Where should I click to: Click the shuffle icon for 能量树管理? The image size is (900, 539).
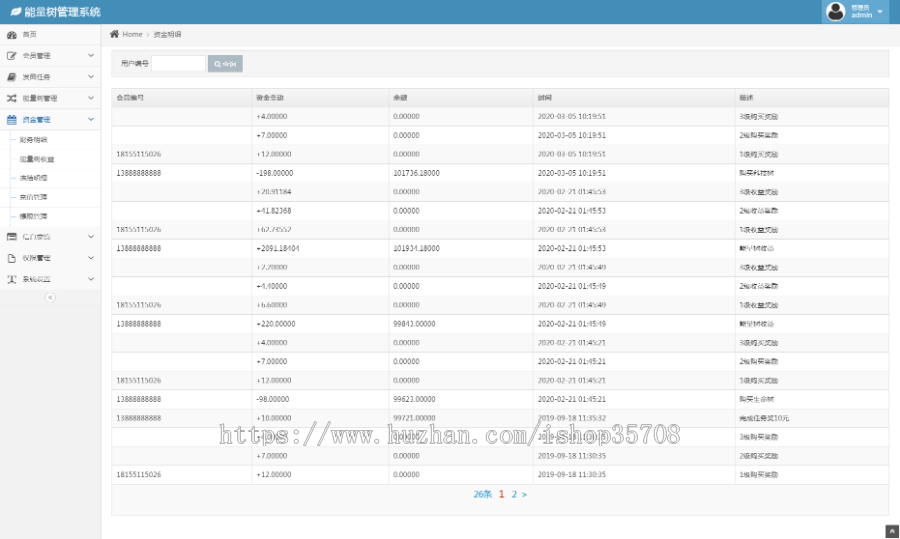(11, 98)
